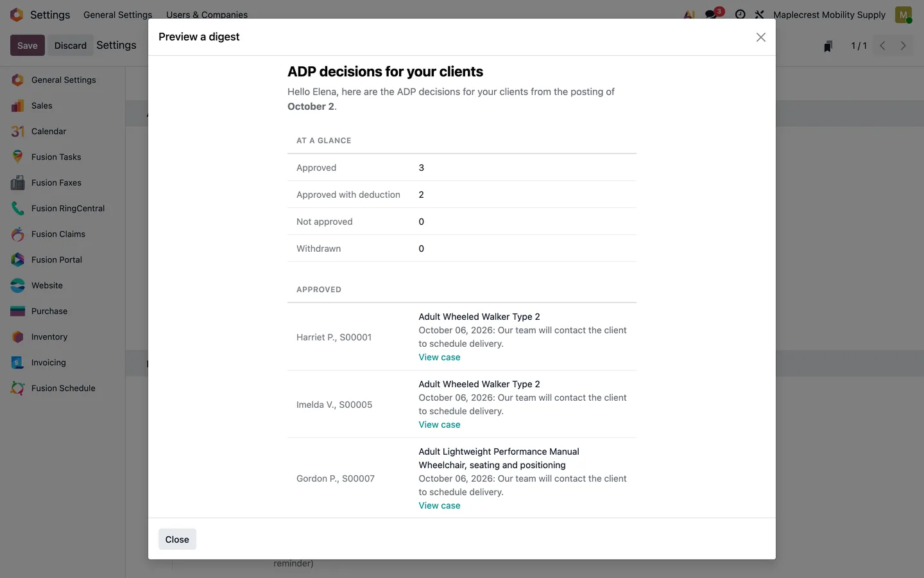The width and height of the screenshot is (924, 578).
Task: Click the Discard button
Action: [x=71, y=46]
